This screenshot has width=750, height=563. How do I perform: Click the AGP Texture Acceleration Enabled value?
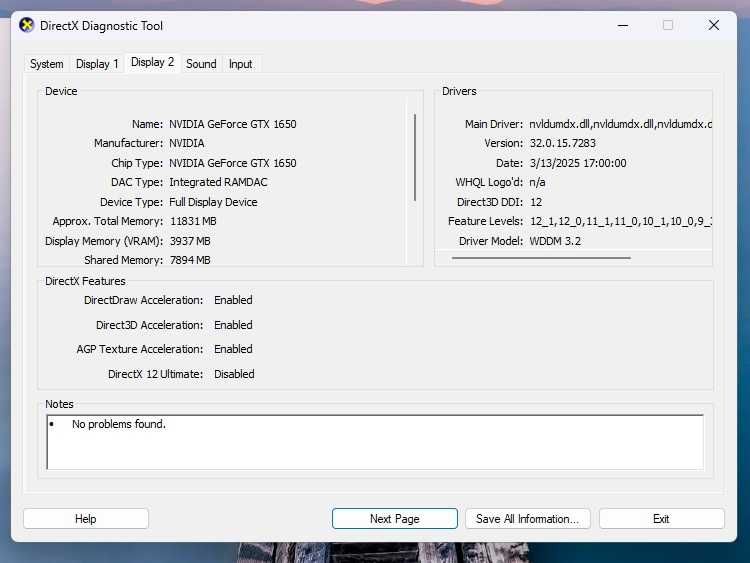[x=233, y=349]
